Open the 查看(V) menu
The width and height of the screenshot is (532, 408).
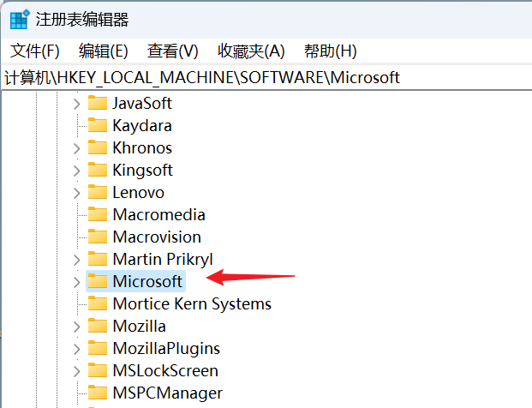tap(172, 51)
